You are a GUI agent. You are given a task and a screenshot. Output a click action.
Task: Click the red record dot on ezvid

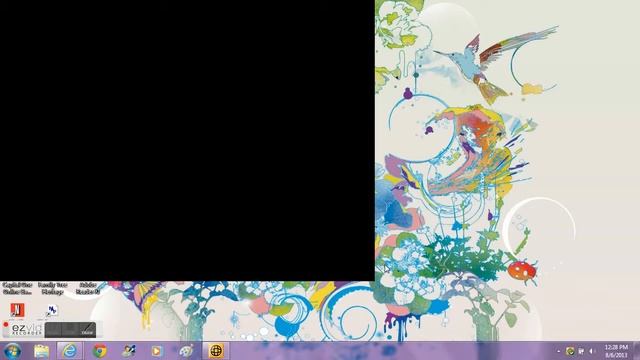point(6,325)
